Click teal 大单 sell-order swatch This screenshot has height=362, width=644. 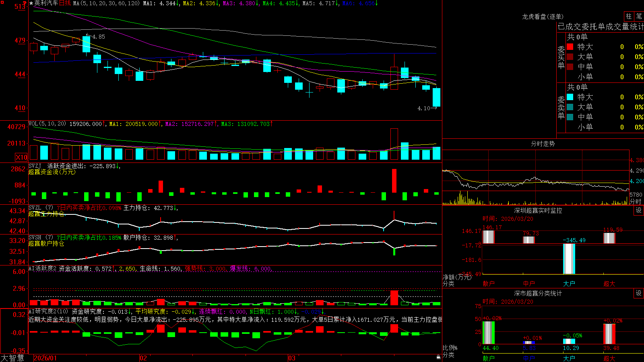[x=570, y=107]
